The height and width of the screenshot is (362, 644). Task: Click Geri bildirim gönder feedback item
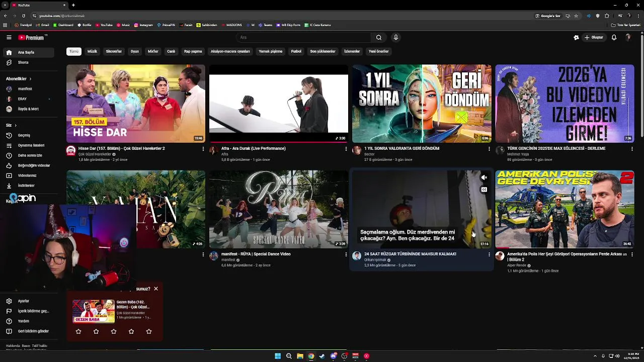point(29,331)
